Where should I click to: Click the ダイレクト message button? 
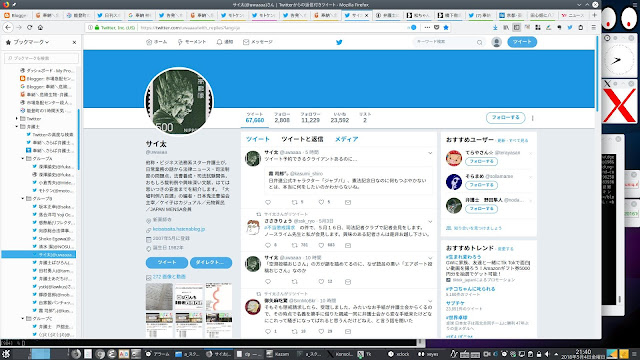[x=211, y=262]
